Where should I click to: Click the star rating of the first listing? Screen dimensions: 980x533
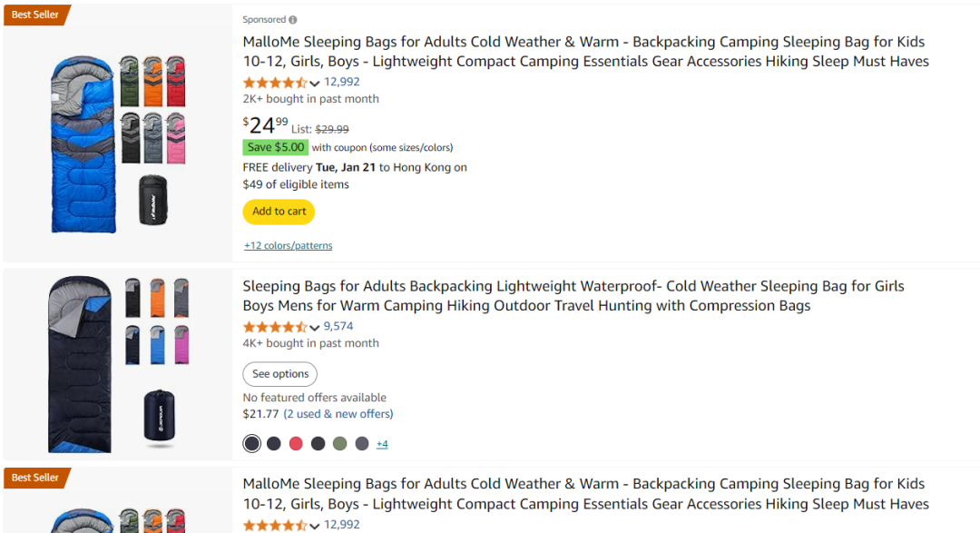(x=275, y=83)
